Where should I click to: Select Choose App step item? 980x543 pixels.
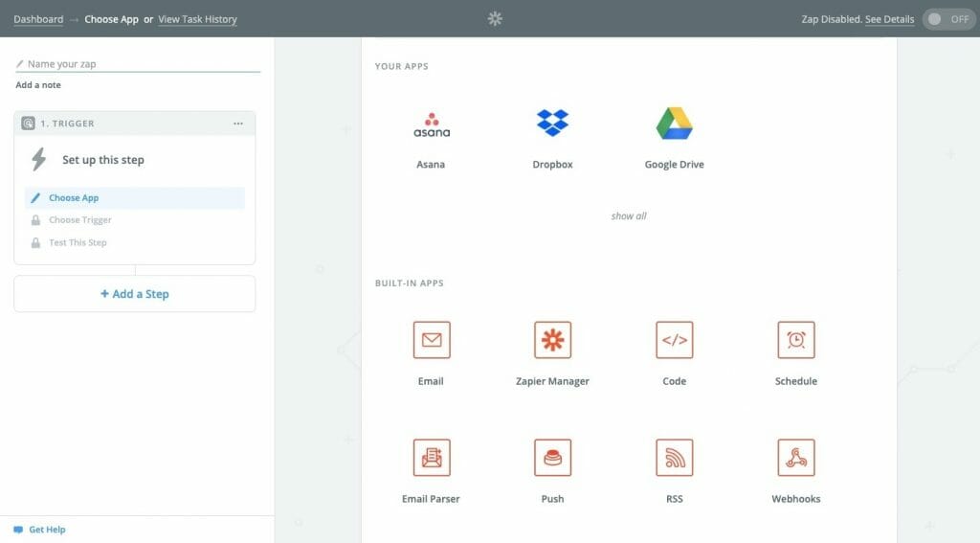[x=134, y=197]
